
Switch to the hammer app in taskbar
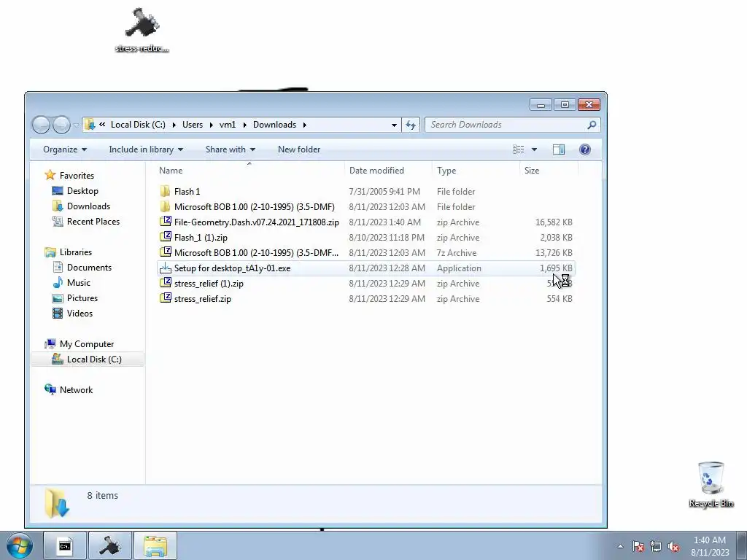coord(109,546)
